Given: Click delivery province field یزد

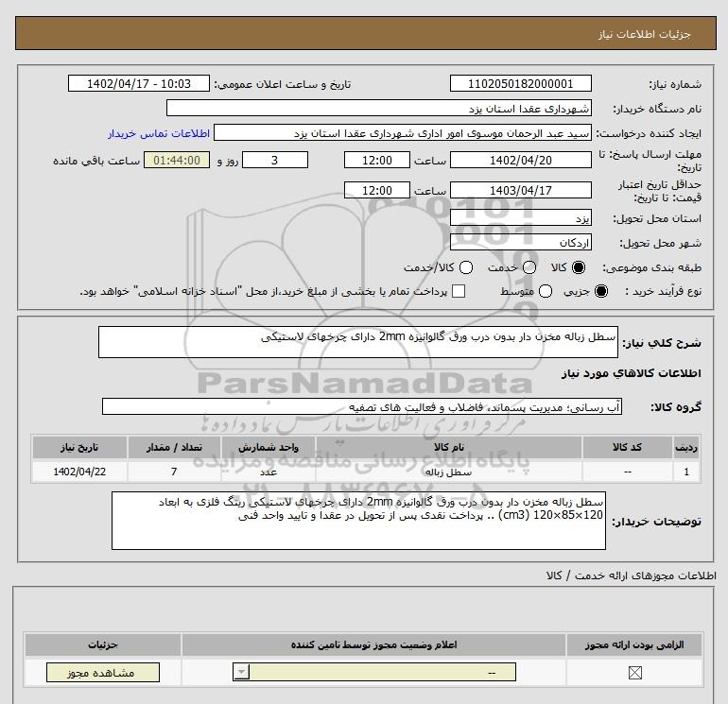Looking at the screenshot, I should pyautogui.click(x=520, y=217).
